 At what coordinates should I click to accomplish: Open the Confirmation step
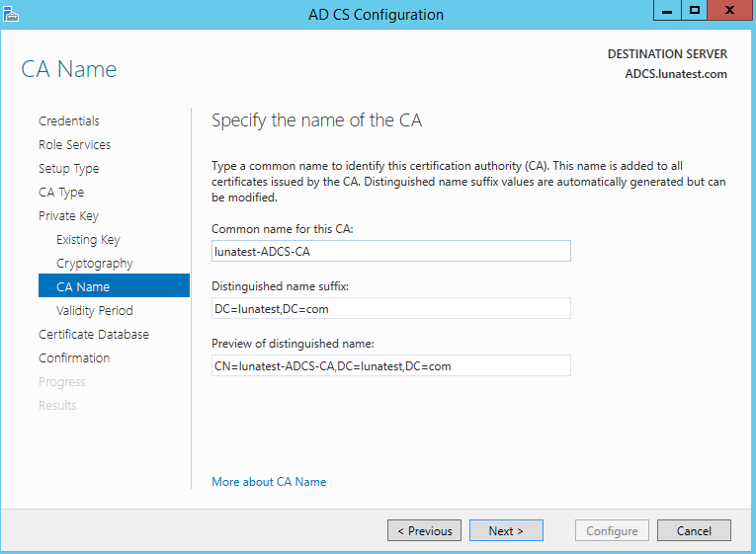coord(74,357)
